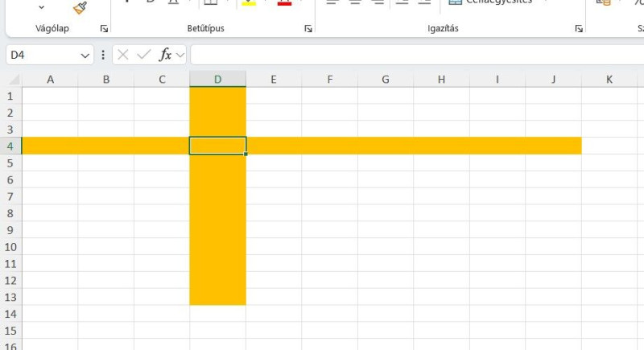Open the Vágólap group dialog launcher
This screenshot has height=350, width=644.
pos(104,28)
